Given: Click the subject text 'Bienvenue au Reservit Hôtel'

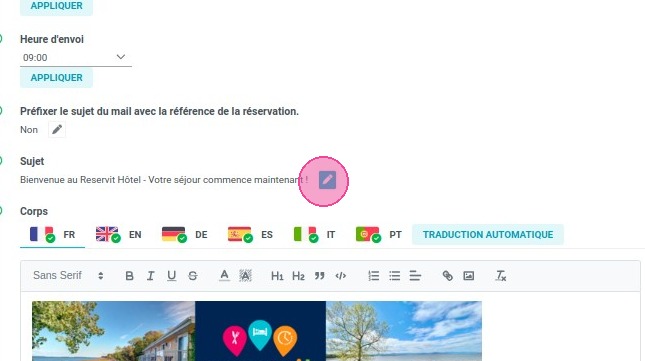Looking at the screenshot, I should [x=80, y=180].
